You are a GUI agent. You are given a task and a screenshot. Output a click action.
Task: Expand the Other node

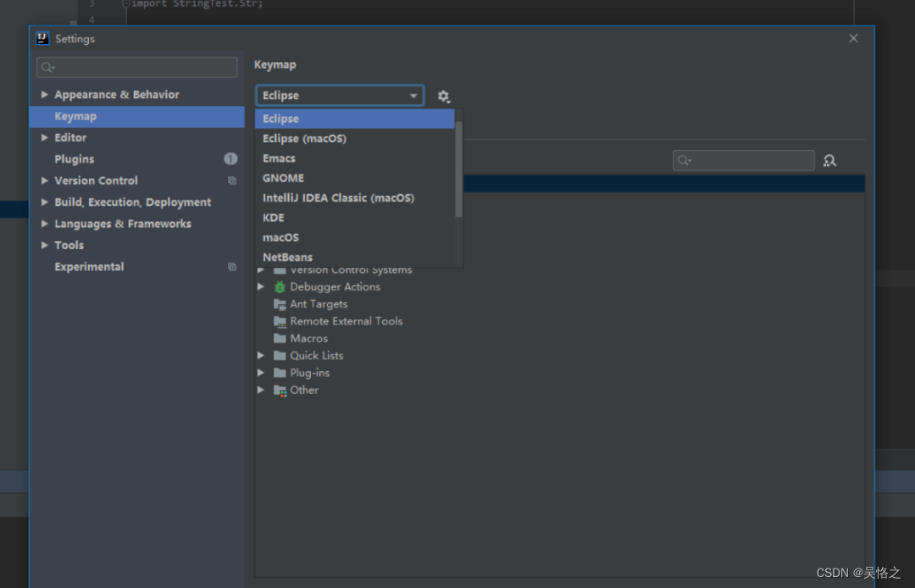pyautogui.click(x=261, y=390)
